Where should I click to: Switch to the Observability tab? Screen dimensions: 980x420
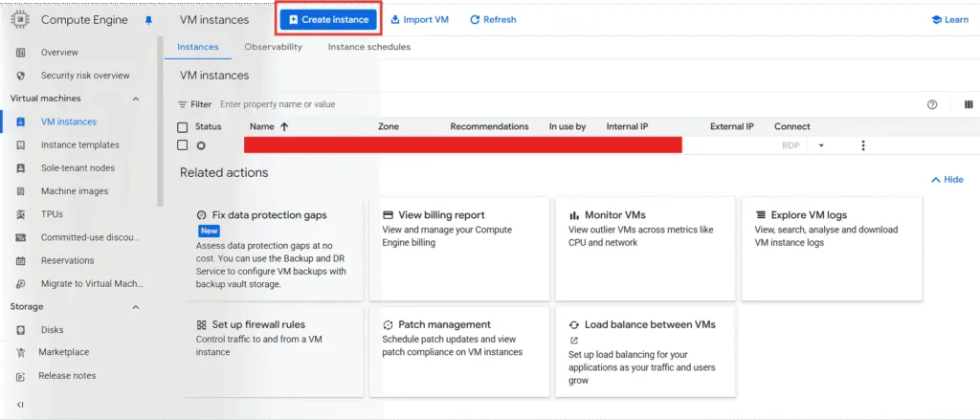tap(273, 47)
